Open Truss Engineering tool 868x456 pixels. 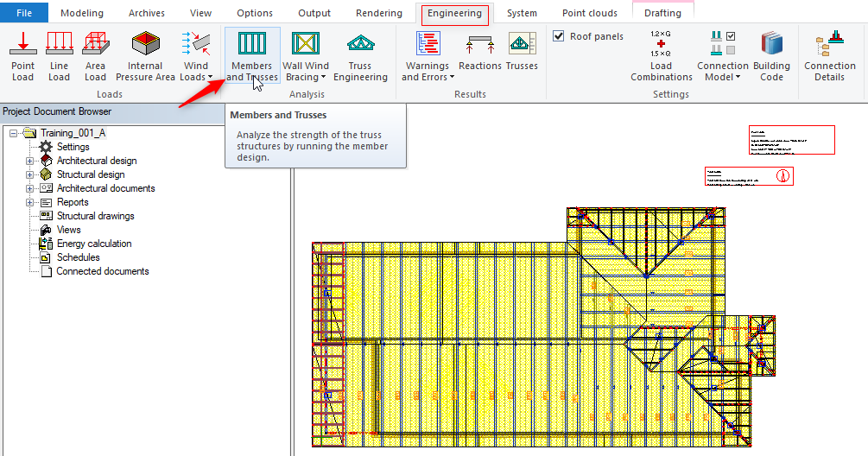tap(360, 56)
